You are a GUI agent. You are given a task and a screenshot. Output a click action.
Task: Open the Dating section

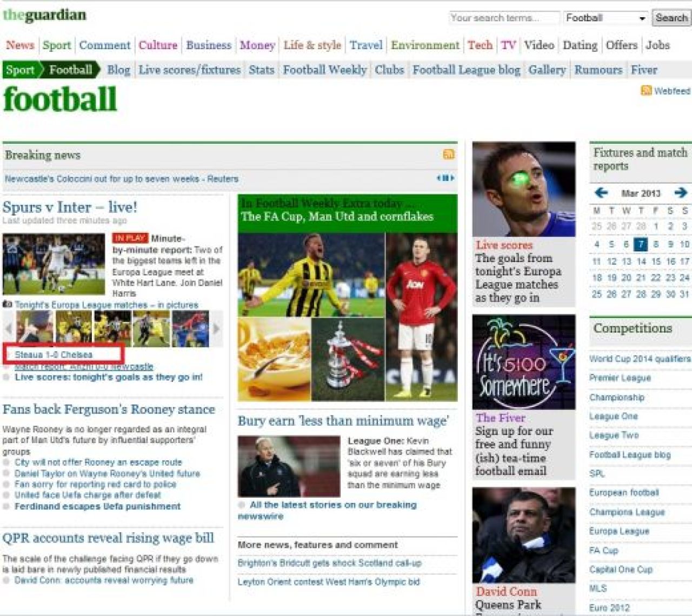tap(580, 45)
